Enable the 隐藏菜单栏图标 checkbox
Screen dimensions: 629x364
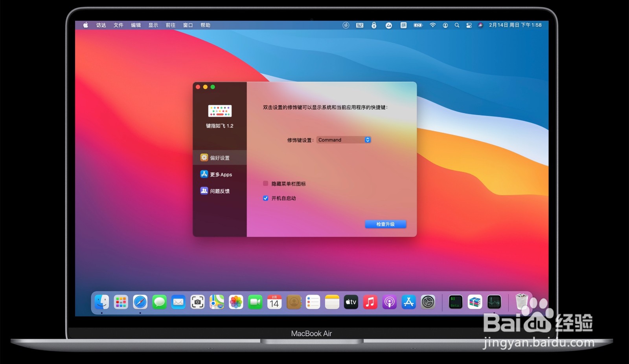(x=266, y=183)
